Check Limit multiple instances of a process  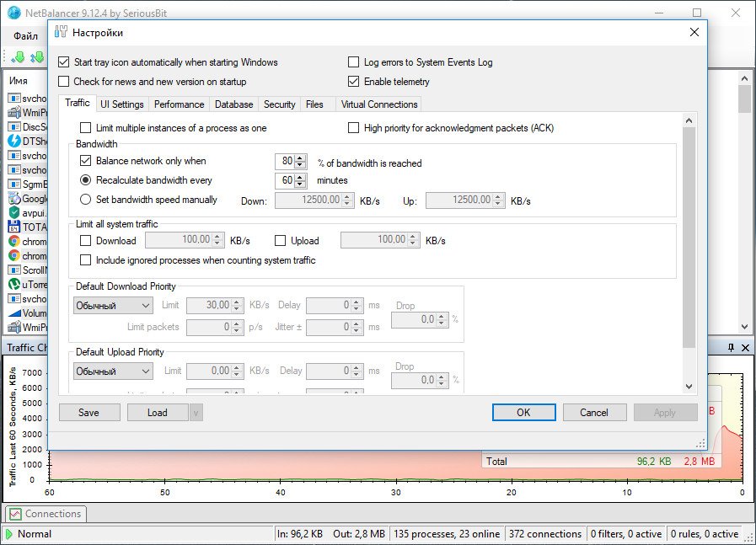[x=85, y=128]
